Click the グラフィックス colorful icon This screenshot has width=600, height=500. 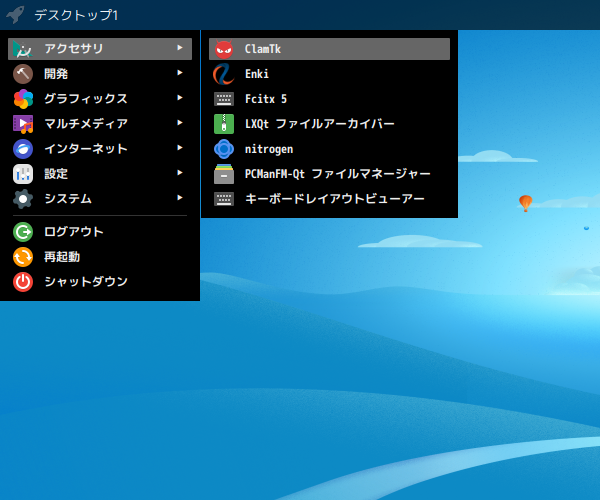tap(23, 99)
